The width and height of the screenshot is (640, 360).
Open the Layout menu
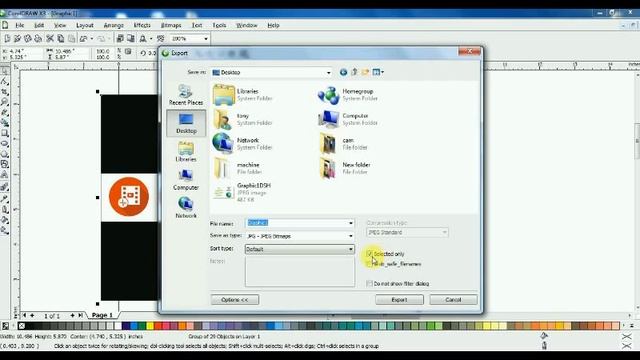tap(85, 25)
